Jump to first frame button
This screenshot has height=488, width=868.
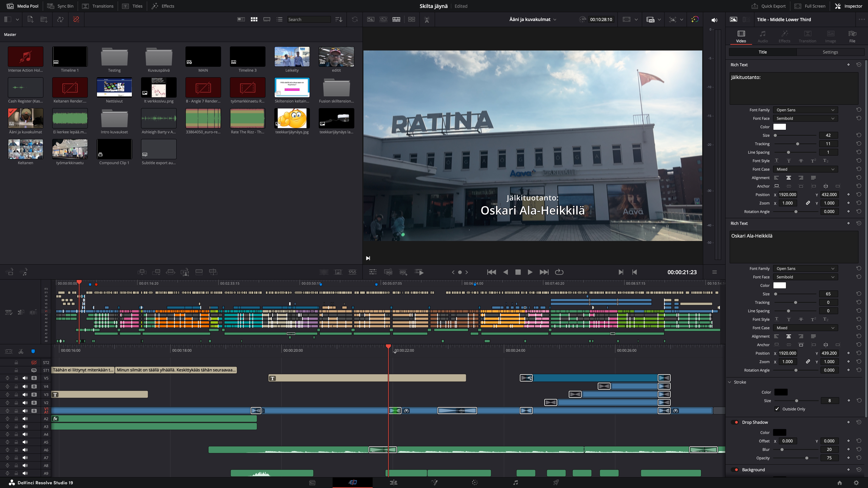point(491,272)
